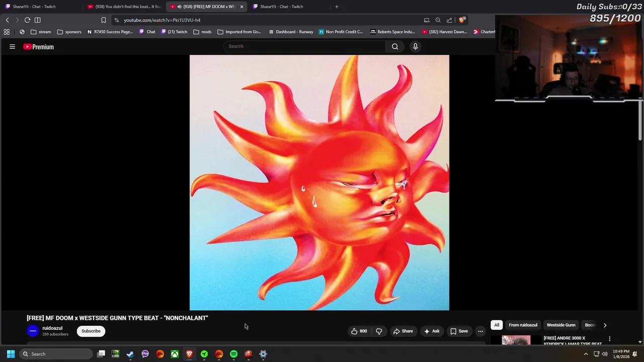Start voice search with the microphone icon
Screen dimensions: 644x362
click(x=415, y=46)
